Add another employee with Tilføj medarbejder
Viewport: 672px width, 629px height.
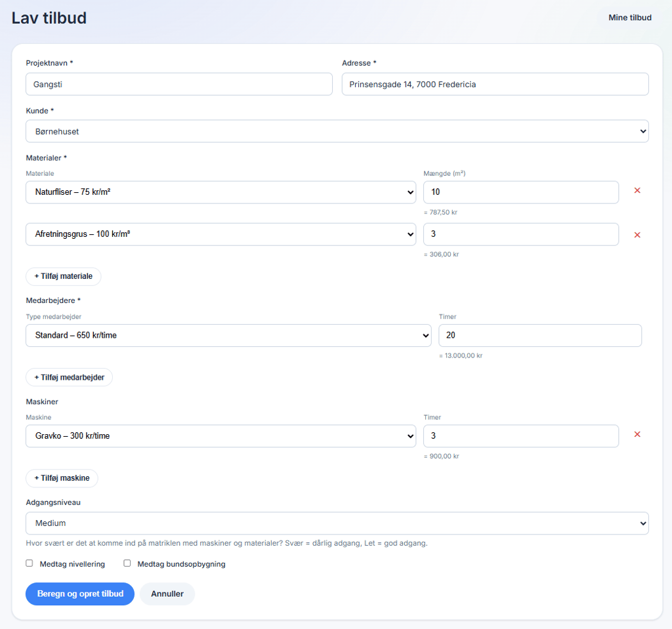coord(69,378)
